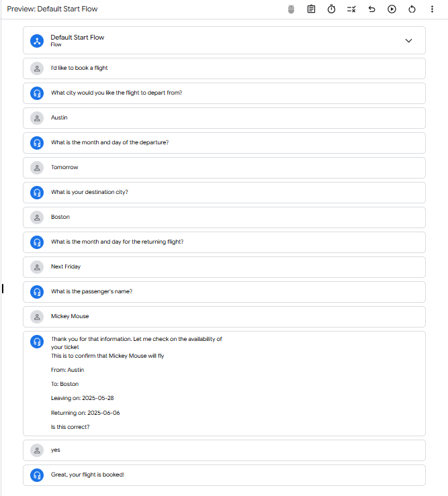Expand the Default Start Flow chevron
This screenshot has height=496, width=448.
(x=408, y=40)
